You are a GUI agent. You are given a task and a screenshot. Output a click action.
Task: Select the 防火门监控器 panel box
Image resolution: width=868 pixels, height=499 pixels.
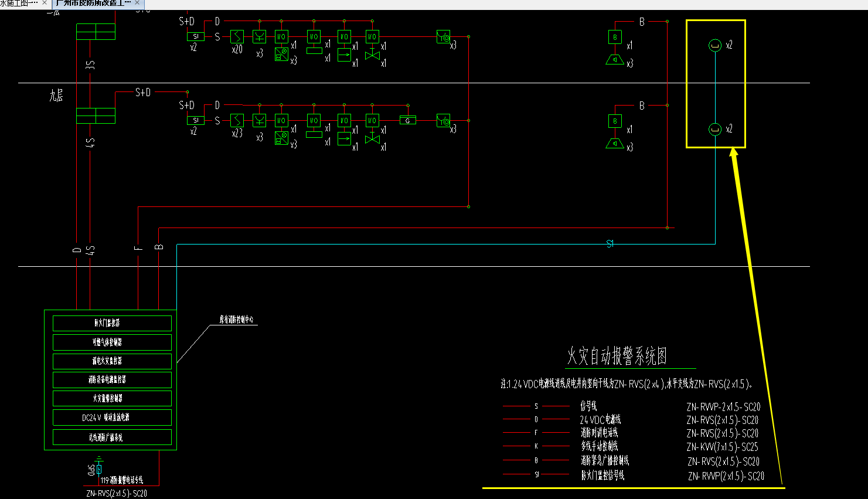(112, 323)
